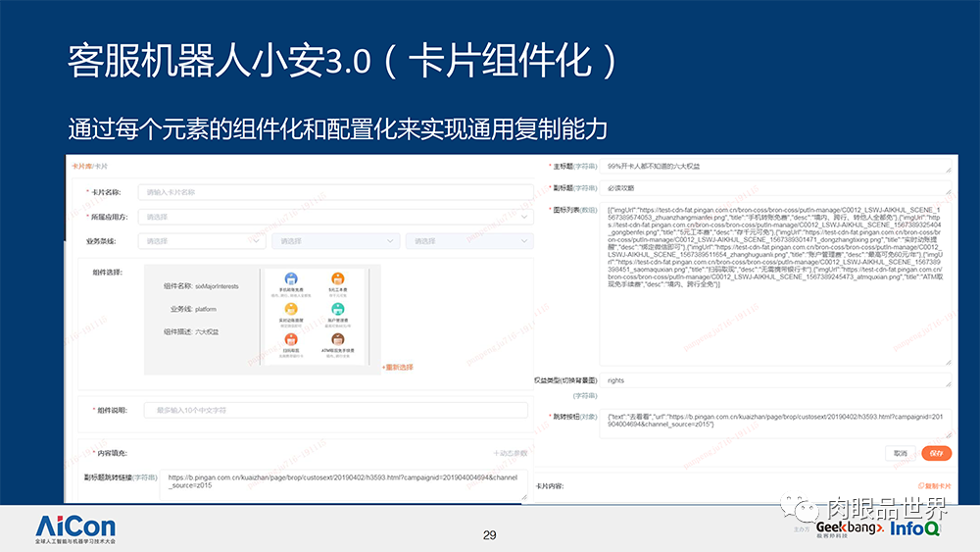Image resolution: width=980 pixels, height=552 pixels.
Task: Click the InfoQ logo
Action: (915, 528)
